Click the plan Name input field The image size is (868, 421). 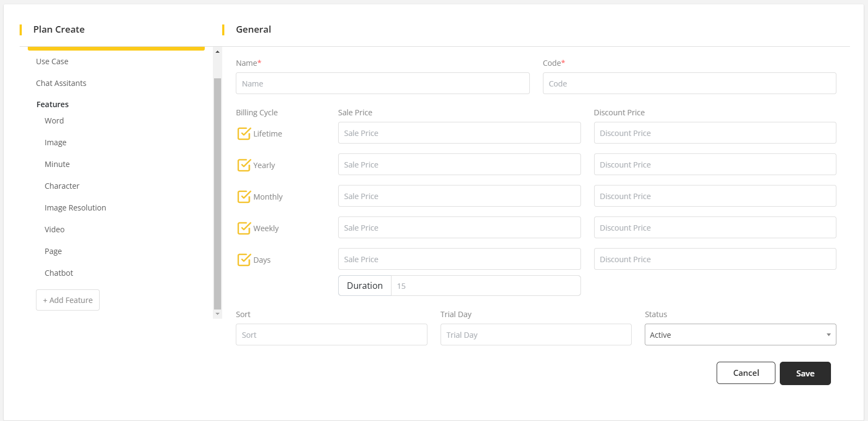tap(382, 84)
